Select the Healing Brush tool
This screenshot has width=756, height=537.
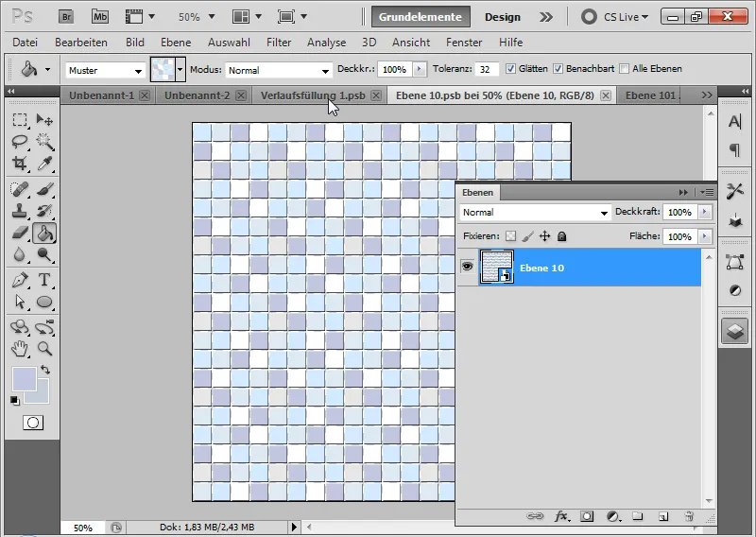pyautogui.click(x=20, y=189)
